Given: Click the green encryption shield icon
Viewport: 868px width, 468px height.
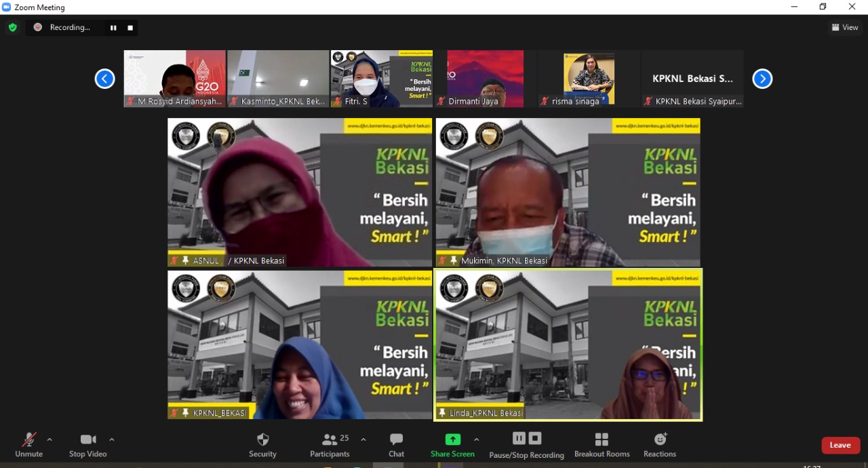Looking at the screenshot, I should [12, 27].
